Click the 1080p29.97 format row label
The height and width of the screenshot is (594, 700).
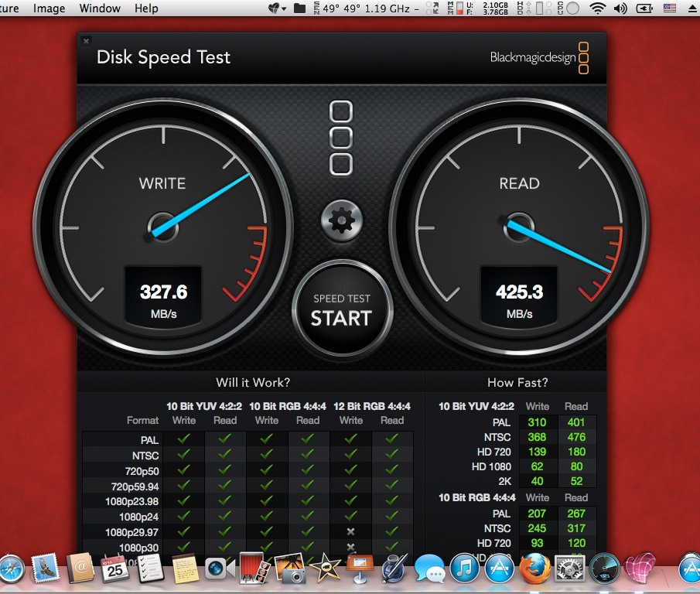[x=131, y=532]
